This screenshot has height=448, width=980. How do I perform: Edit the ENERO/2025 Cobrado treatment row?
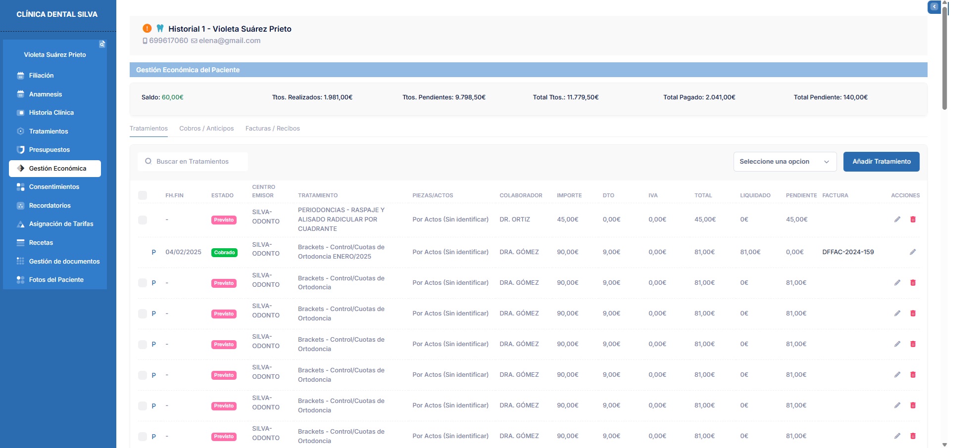point(913,252)
